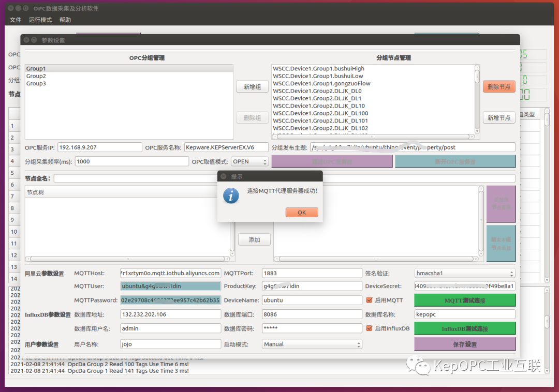This screenshot has height=392, width=559.
Task: Open the OPC取值模式 OPEN dropdown
Action: tap(249, 162)
